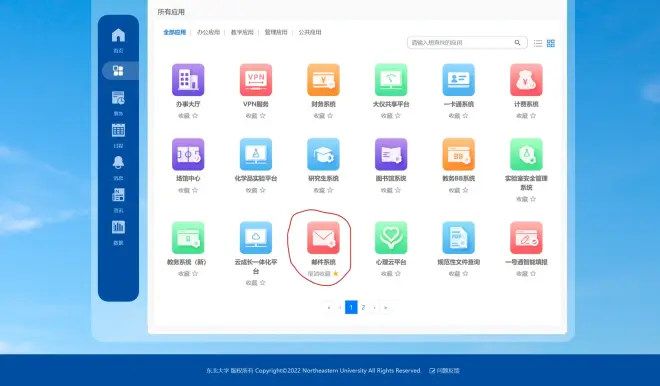Favorite 图书馆系统 with its star

click(x=398, y=190)
